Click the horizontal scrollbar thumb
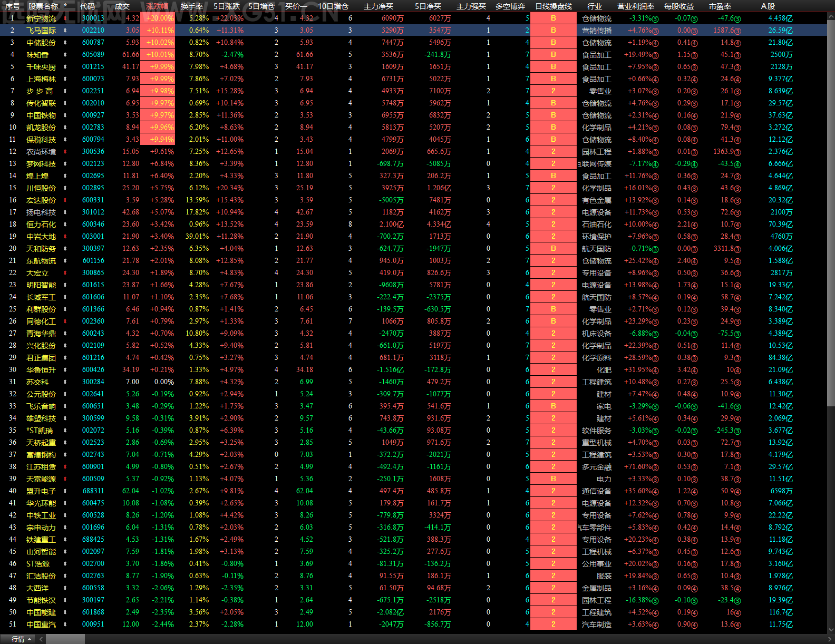835x644 pixels. [x=65, y=639]
